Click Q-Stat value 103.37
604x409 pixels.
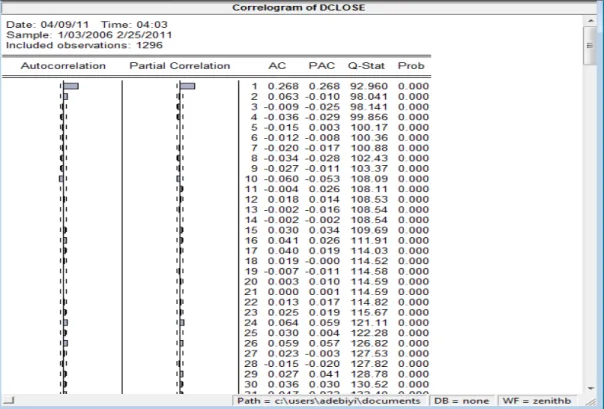tap(369, 169)
